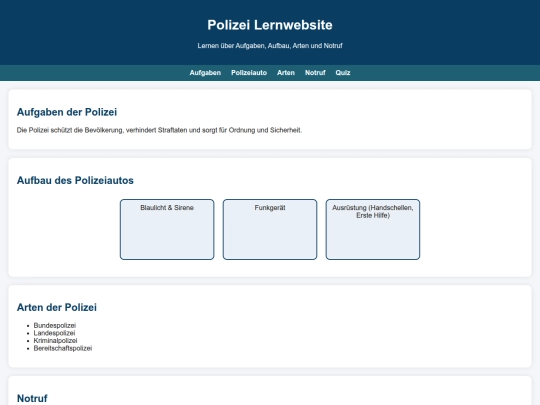
Task: Click subtitle Lernen über Aufgaben, Aufbau, Arten und Notruf
Action: (270, 46)
